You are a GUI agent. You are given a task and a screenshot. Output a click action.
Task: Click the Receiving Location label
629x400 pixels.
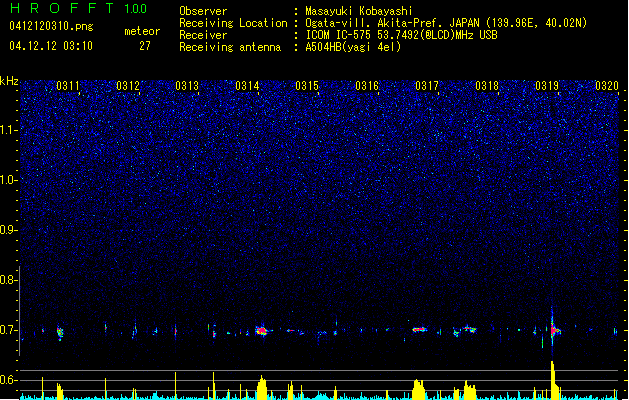[x=233, y=23]
